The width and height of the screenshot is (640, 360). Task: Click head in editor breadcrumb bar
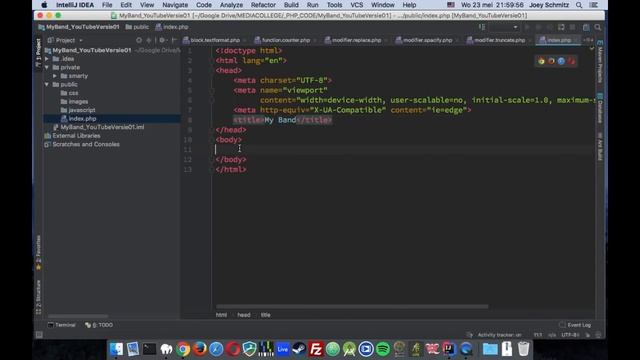click(x=244, y=315)
